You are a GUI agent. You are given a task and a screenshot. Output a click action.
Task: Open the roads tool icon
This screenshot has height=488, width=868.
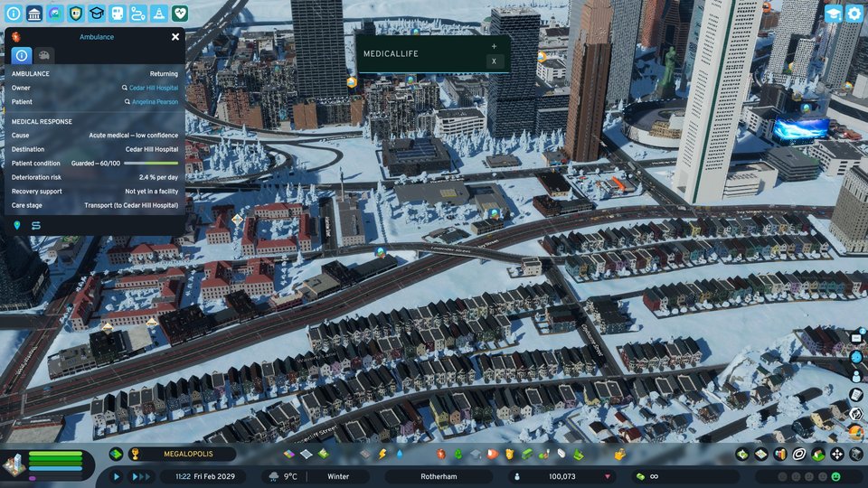364,455
